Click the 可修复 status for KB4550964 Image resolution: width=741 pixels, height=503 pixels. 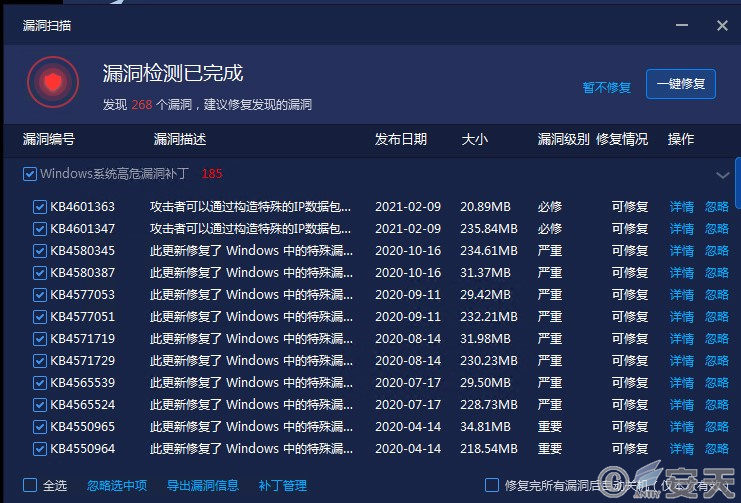tap(629, 449)
